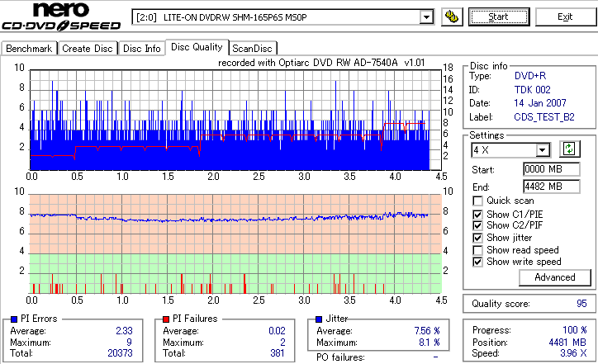Click date 14 Jan 2007
This screenshot has width=598, height=364.
[540, 103]
